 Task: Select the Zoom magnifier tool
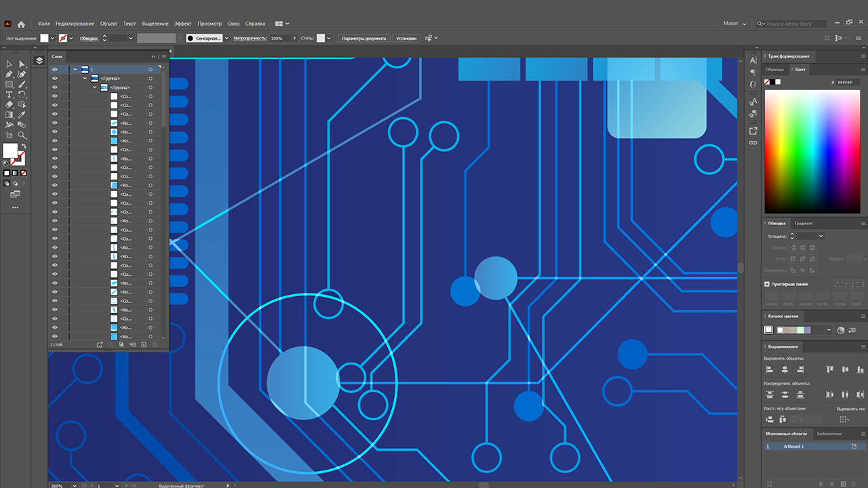(x=22, y=136)
